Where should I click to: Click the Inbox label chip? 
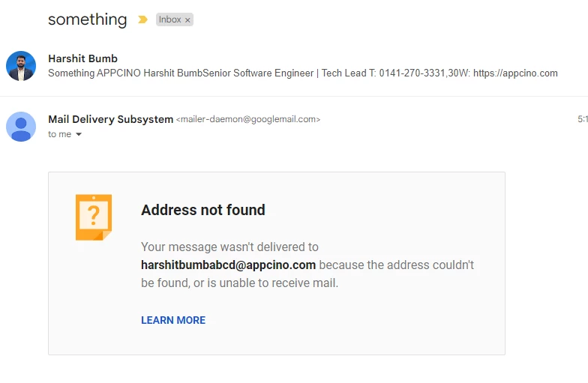tap(174, 19)
